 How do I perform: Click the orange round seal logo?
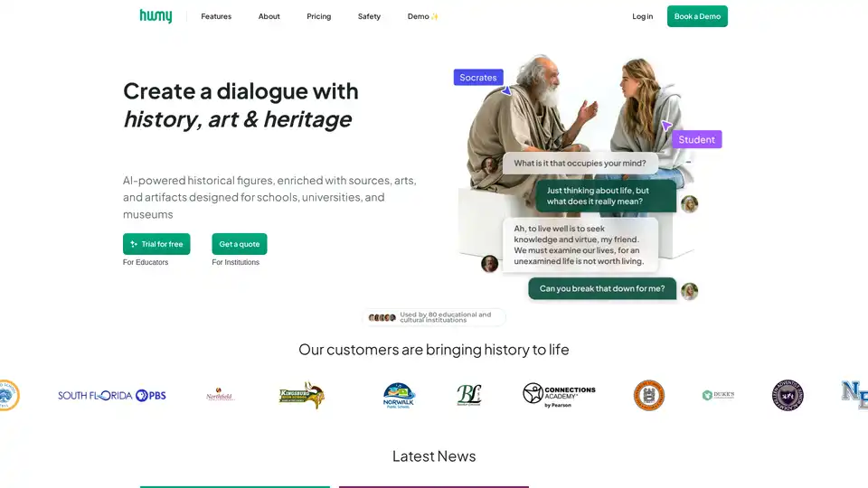pos(648,395)
